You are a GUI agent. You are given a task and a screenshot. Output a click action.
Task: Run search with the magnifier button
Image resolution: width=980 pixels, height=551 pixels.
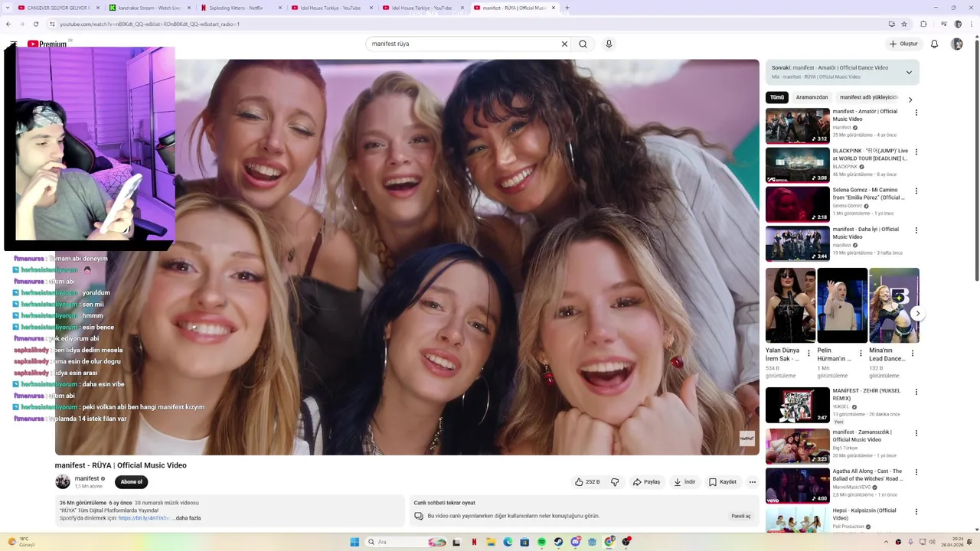click(x=583, y=44)
